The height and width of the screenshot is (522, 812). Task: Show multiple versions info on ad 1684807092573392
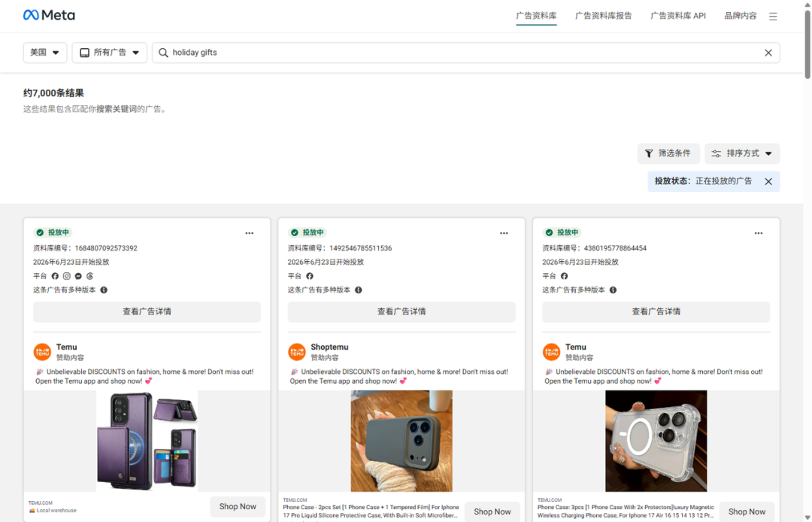[104, 290]
